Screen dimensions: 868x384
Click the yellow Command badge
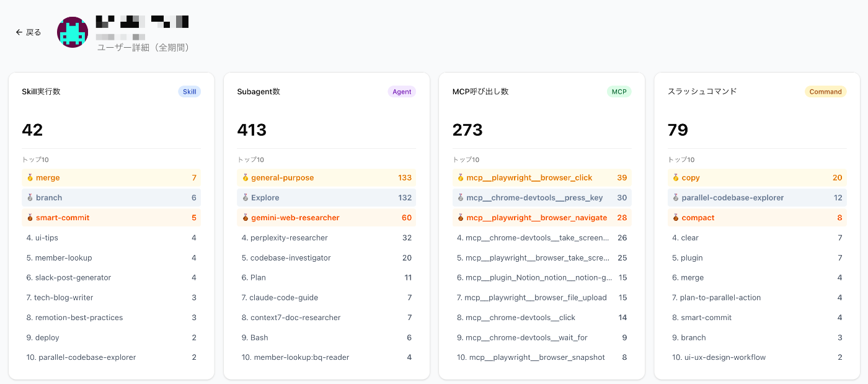point(825,92)
